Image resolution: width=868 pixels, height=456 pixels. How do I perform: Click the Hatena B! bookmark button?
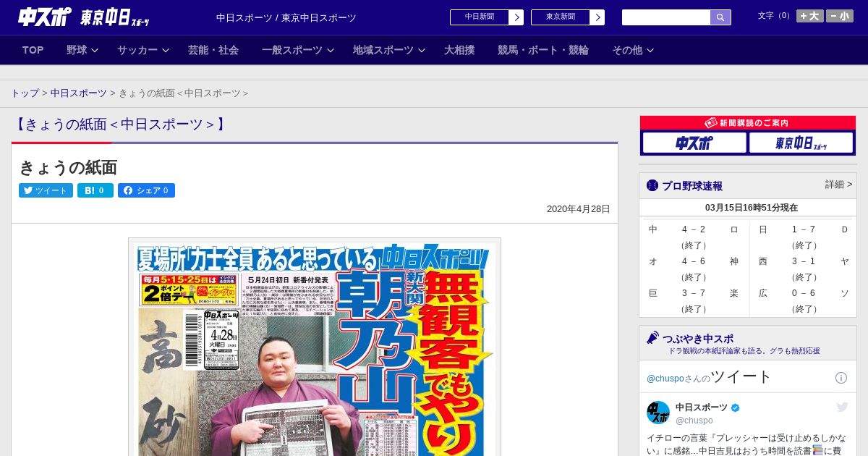click(95, 190)
